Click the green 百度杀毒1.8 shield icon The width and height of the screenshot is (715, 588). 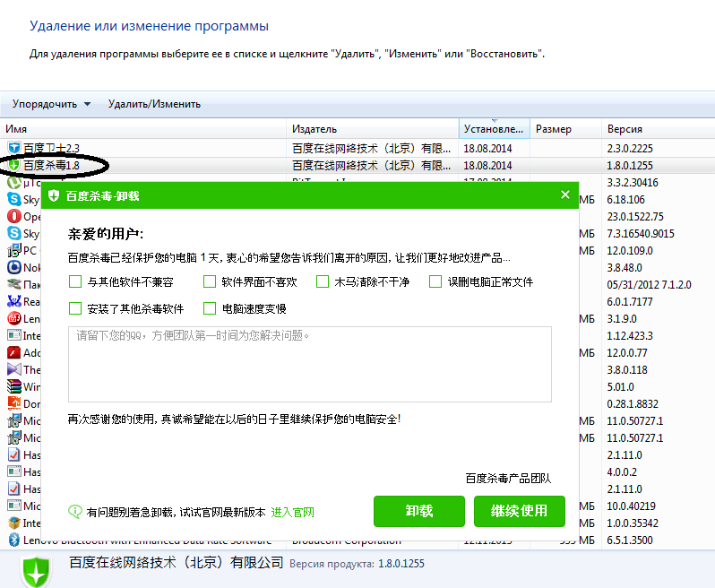14,165
